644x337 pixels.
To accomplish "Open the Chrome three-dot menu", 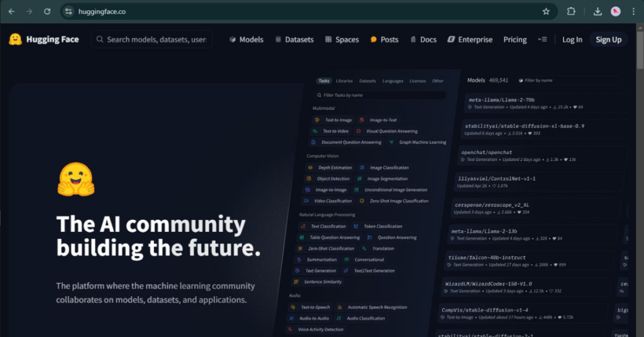I will [x=633, y=11].
